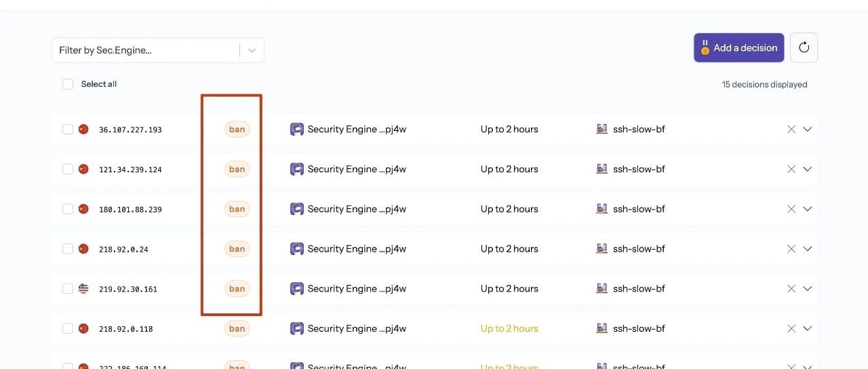Click Security Engine ...pj4w text in 121.34.239.124 row
Image resolution: width=868 pixels, height=369 pixels.
click(x=357, y=169)
